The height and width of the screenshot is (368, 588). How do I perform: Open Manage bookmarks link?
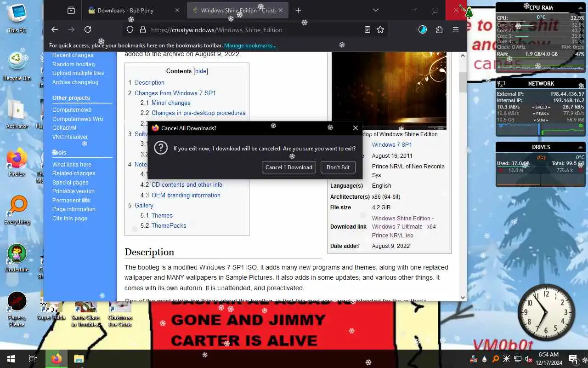(x=250, y=46)
